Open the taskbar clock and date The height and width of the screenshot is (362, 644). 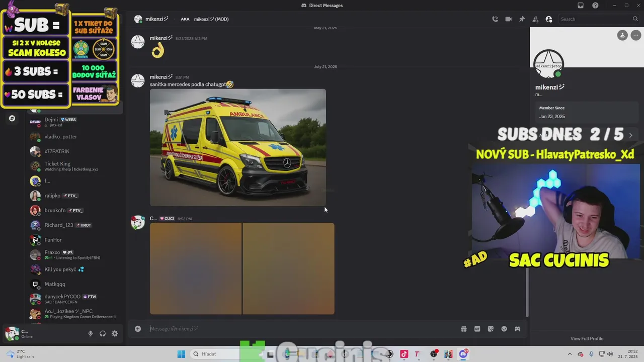pos(629,354)
